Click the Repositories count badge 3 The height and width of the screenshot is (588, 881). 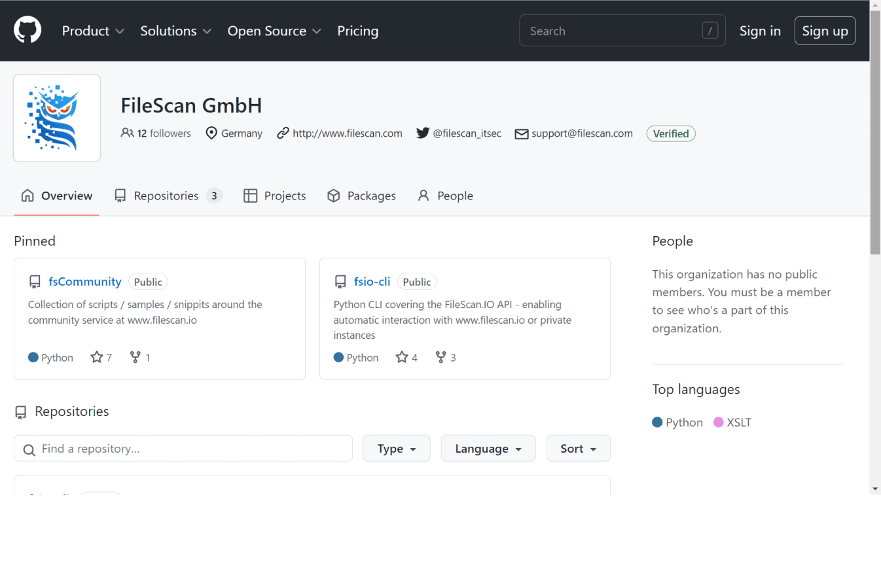point(214,196)
